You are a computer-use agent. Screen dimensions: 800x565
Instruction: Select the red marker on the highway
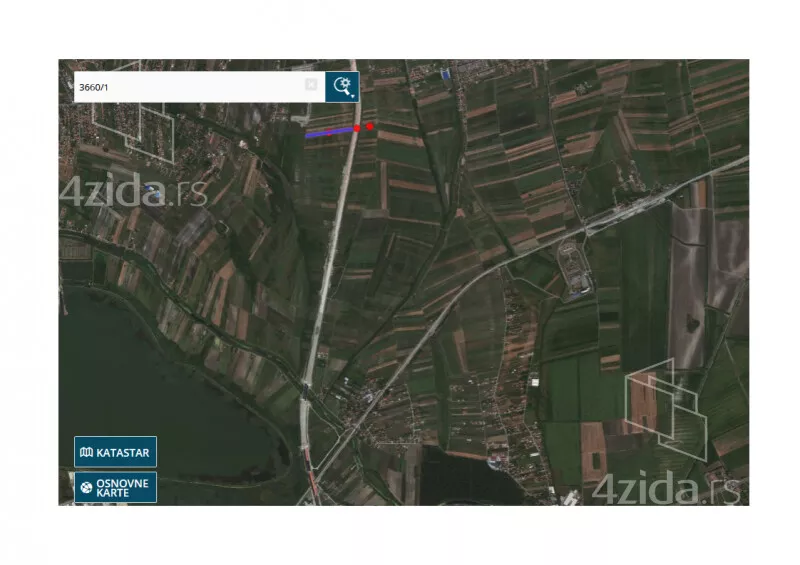(357, 128)
